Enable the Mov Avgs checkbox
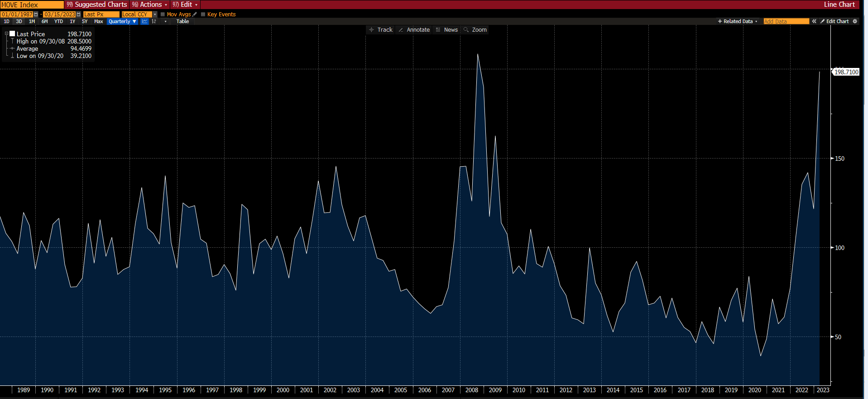 pos(163,14)
